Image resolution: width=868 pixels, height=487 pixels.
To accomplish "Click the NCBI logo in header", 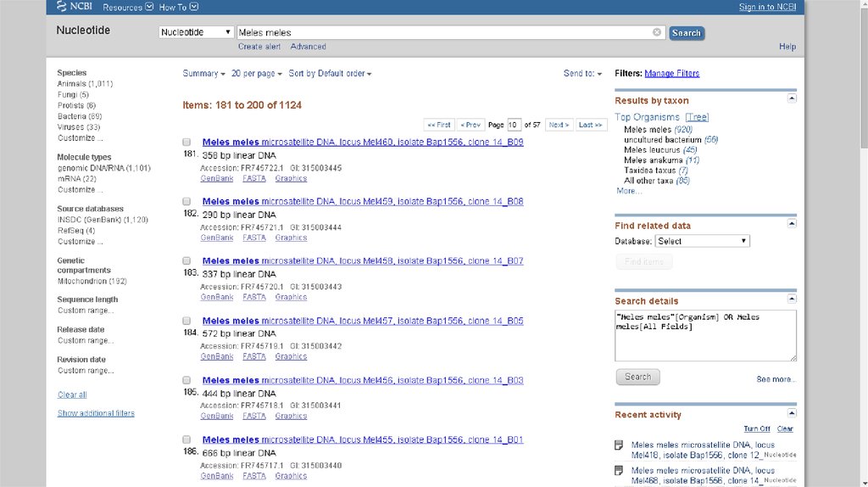I will pyautogui.click(x=75, y=7).
